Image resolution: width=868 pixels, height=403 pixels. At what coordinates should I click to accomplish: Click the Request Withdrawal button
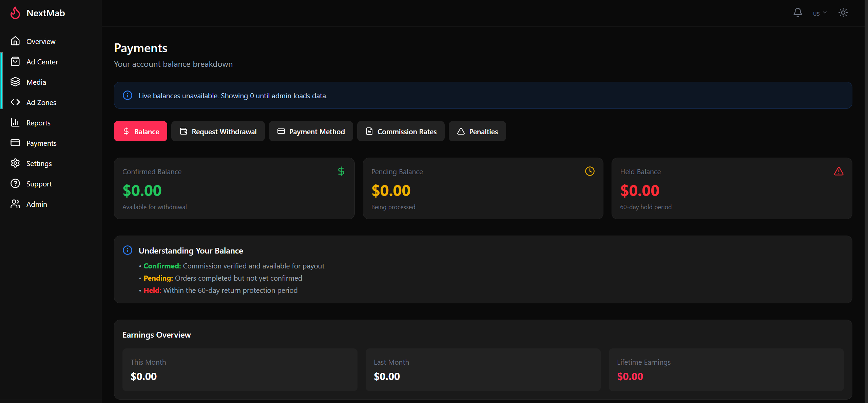(x=218, y=131)
